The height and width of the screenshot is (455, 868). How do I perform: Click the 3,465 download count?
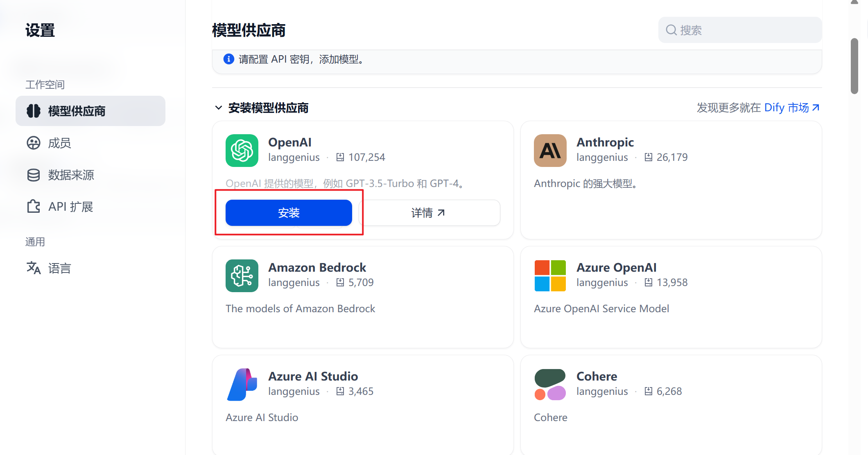coord(361,391)
